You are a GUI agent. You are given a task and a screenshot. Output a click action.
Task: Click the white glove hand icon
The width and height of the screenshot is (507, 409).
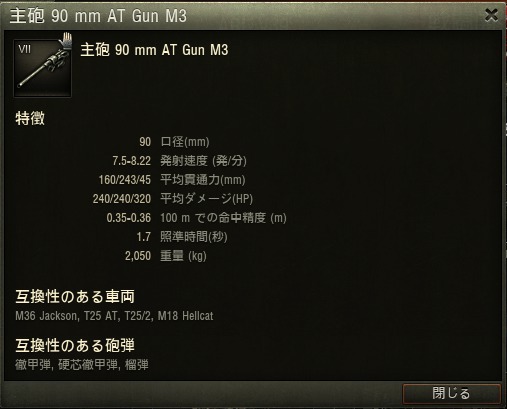point(66,41)
